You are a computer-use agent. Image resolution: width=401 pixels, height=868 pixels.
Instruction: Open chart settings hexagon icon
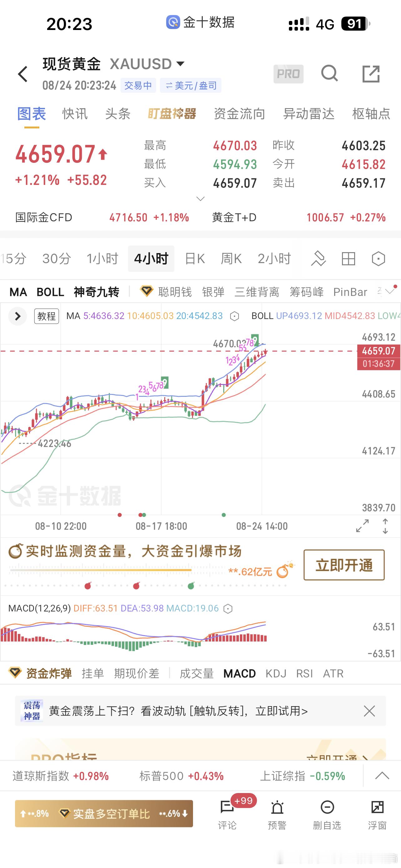pos(379,259)
